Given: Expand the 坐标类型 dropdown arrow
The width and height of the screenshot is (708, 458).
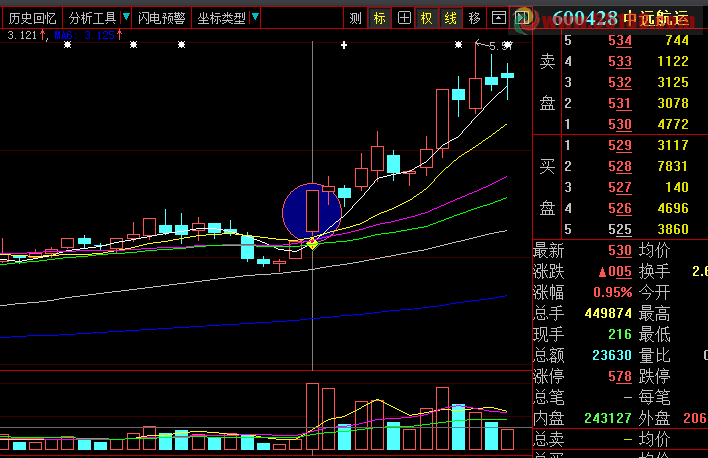Looking at the screenshot, I should point(255,18).
